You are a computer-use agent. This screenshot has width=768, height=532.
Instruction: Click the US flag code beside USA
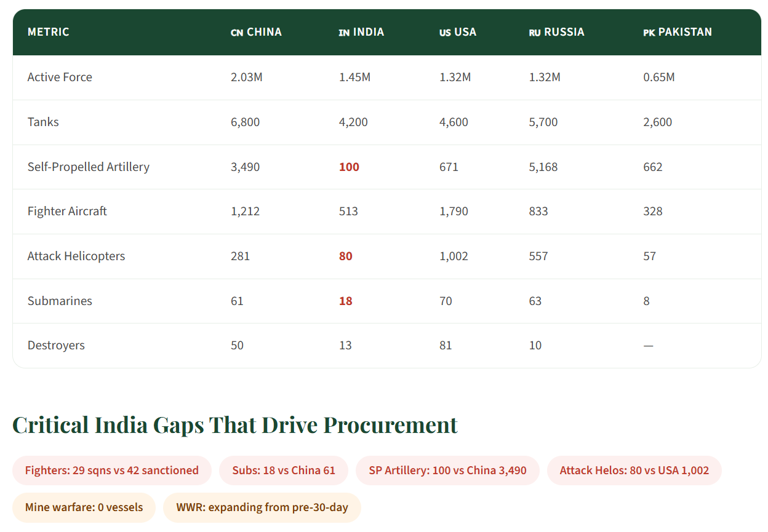pos(445,33)
